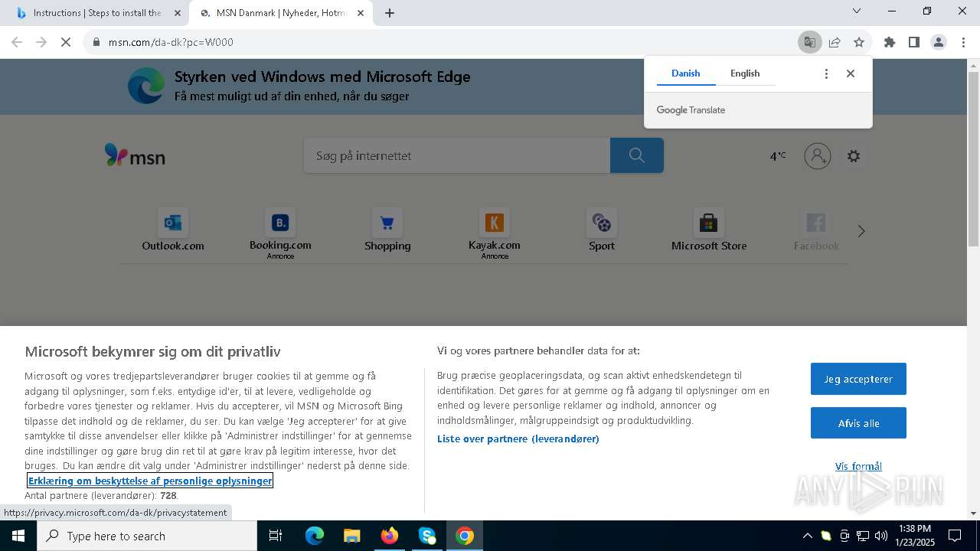Open 'Liste over partnere (leverandører)' link
The width and height of the screenshot is (980, 551).
(518, 439)
